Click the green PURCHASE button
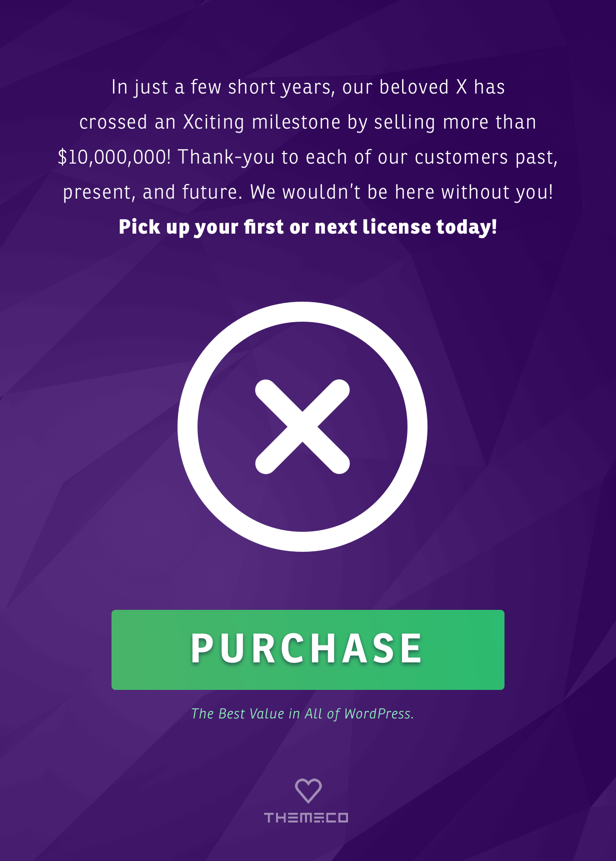616x861 pixels. coord(307,650)
